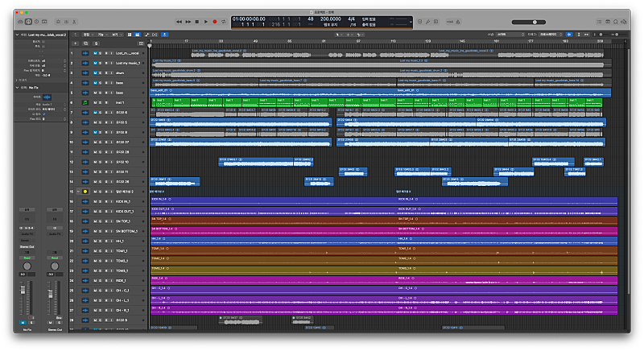Click the Fast Forward transport button
The height and width of the screenshot is (351, 644).
point(188,22)
